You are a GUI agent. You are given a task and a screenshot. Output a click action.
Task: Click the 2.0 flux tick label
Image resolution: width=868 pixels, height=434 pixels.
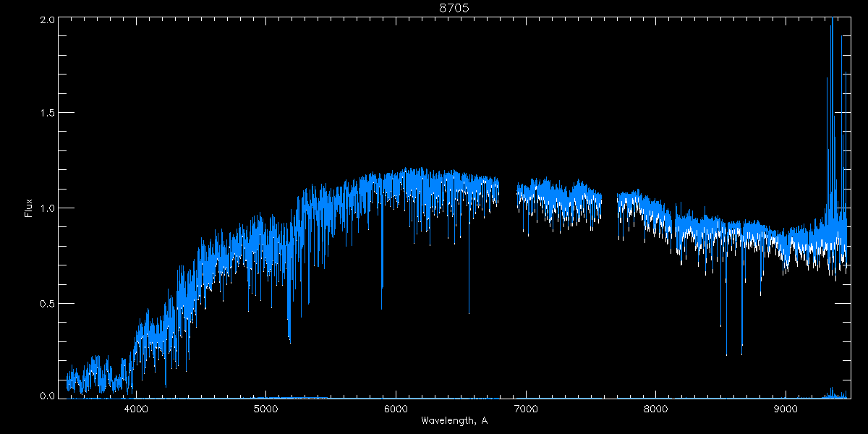45,19
